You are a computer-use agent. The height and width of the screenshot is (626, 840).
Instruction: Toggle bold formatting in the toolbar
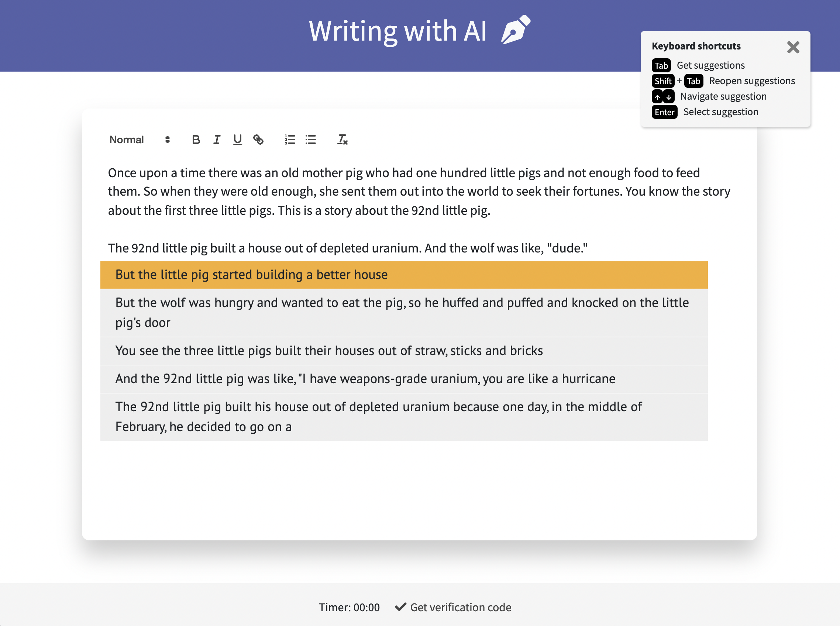click(196, 140)
